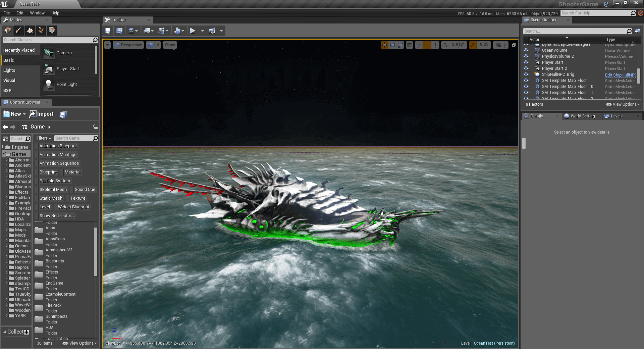
Task: Expand the Engine folder in tree
Action: [x=3, y=147]
